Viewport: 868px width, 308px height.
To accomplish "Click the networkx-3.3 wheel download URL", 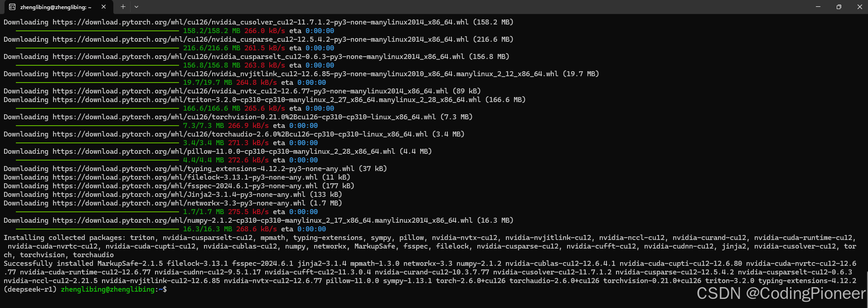I will pos(179,203).
